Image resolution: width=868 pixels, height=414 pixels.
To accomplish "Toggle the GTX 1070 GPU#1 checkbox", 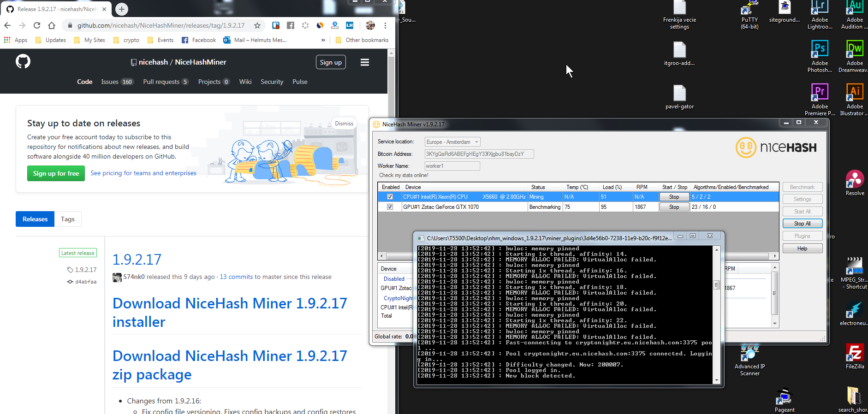I will click(x=390, y=207).
